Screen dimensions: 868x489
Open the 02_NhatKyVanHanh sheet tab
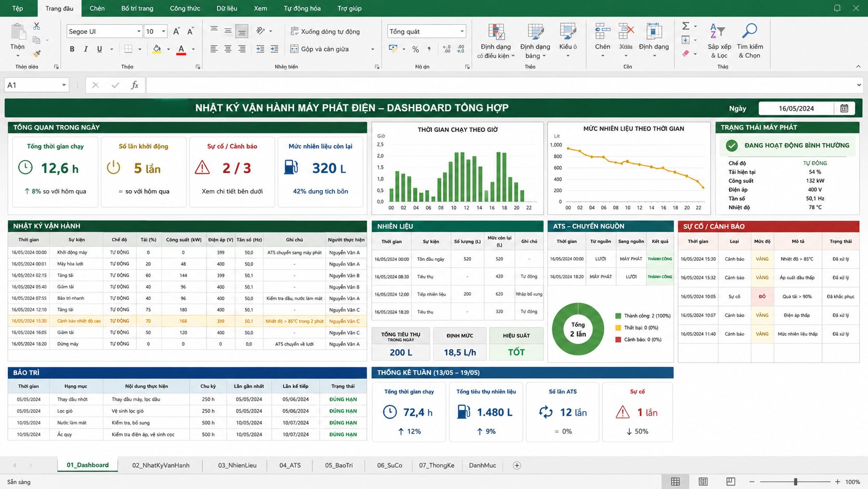[x=160, y=465]
